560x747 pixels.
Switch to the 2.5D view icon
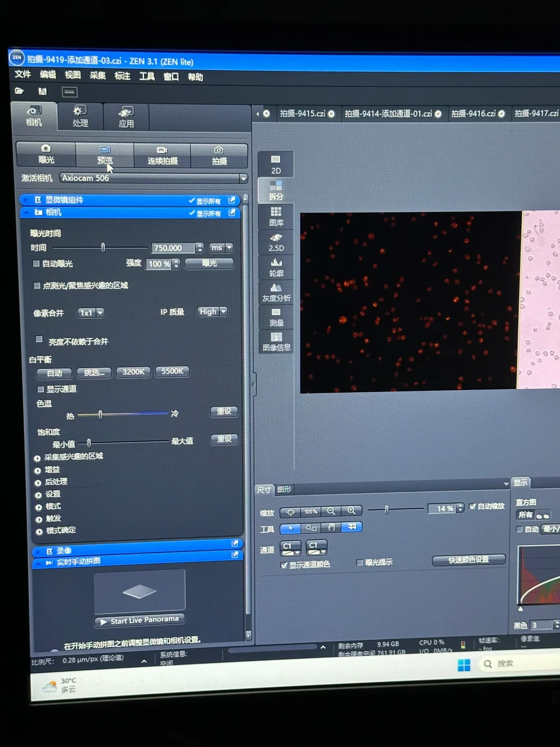click(276, 242)
